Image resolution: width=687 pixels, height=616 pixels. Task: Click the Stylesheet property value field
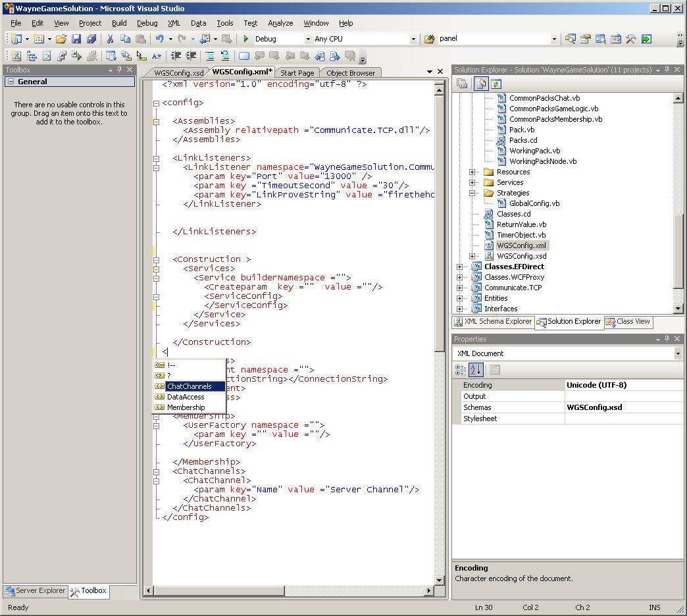(x=624, y=419)
